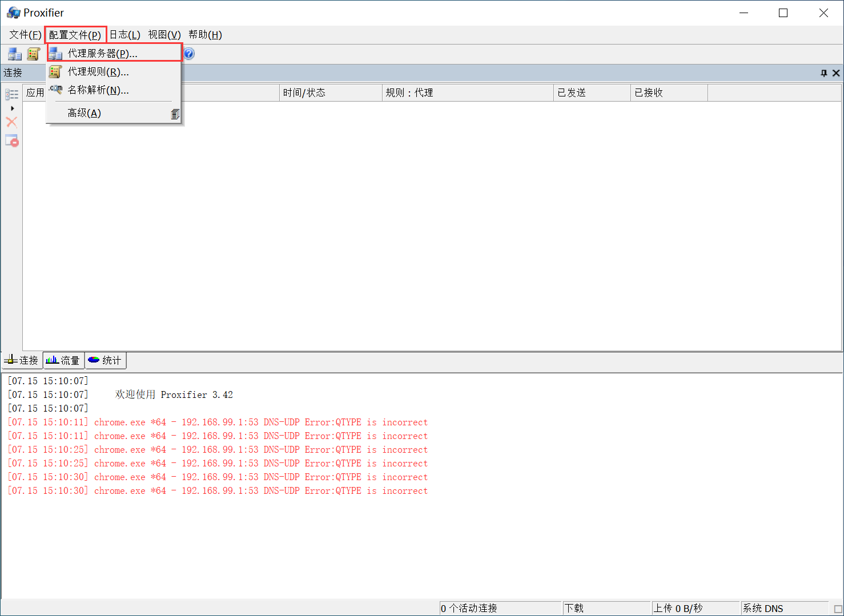844x616 pixels.
Task: Switch to the 统计 tab
Action: coord(105,360)
